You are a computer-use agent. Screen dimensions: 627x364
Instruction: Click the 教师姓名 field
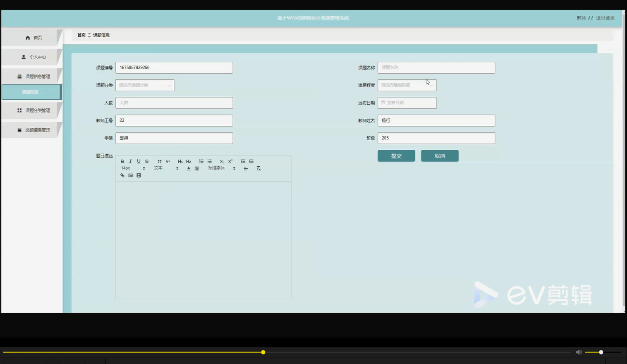pos(436,120)
